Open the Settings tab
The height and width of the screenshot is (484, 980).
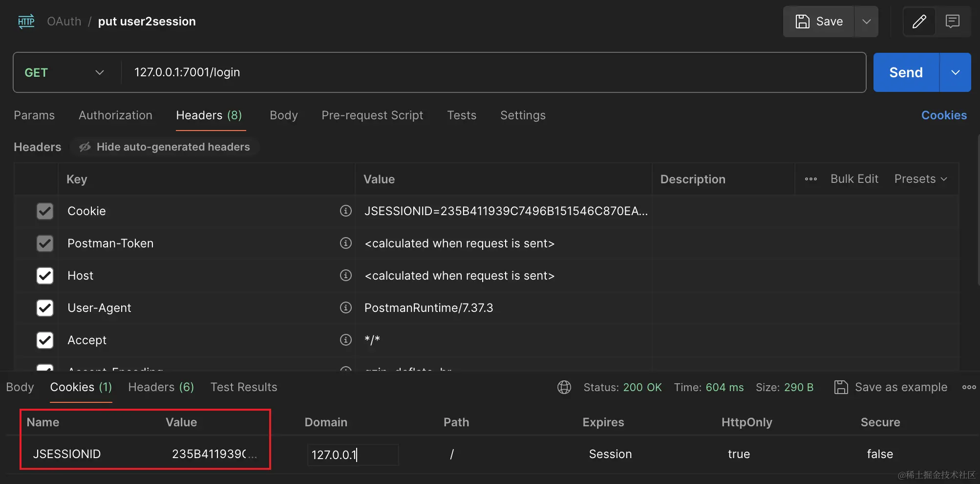point(523,115)
